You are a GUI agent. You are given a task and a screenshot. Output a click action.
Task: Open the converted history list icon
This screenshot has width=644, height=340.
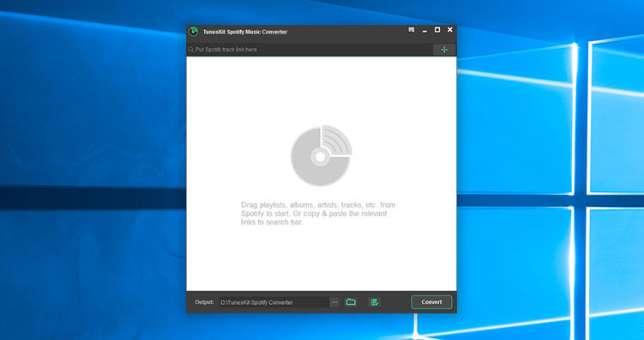coord(374,302)
